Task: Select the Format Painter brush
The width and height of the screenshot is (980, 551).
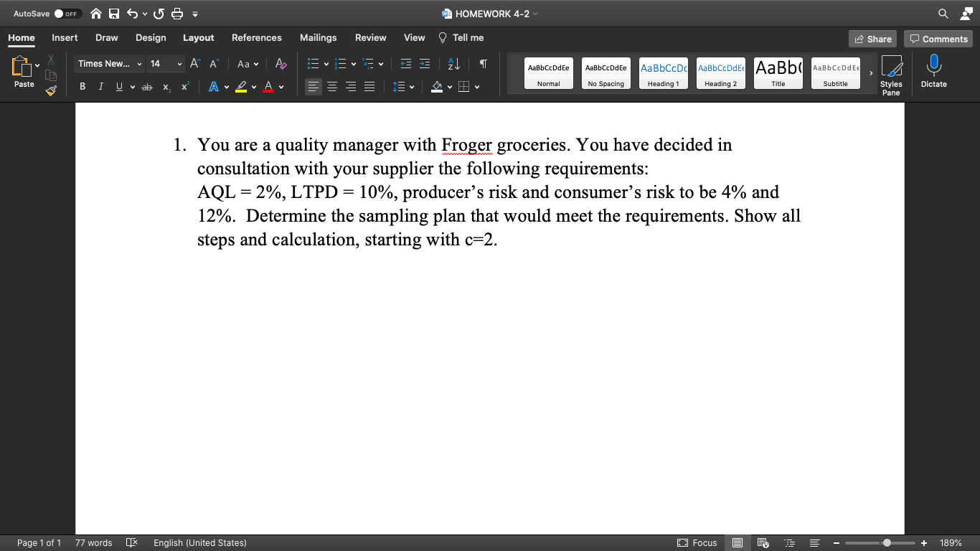Action: point(50,90)
